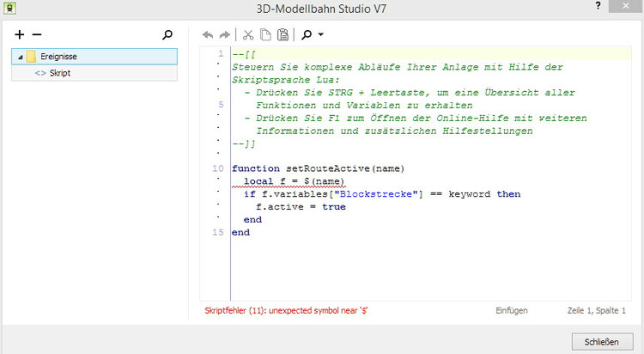Click the Schließen button
The image size is (644, 354).
pos(601,341)
